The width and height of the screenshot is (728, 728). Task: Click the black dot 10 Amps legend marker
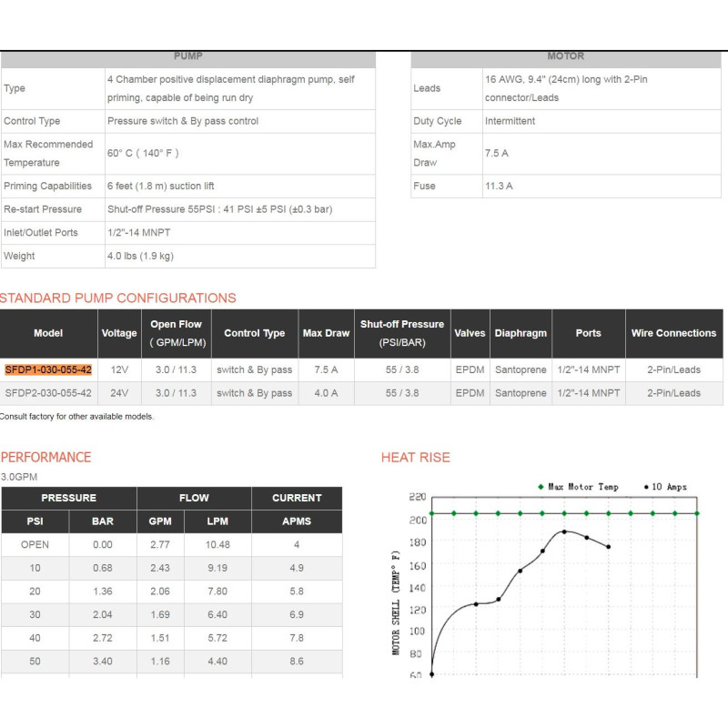[646, 487]
